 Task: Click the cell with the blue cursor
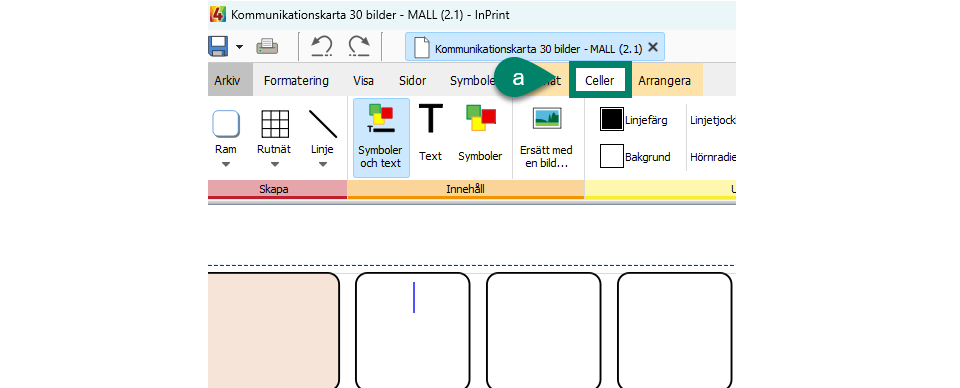pyautogui.click(x=413, y=330)
